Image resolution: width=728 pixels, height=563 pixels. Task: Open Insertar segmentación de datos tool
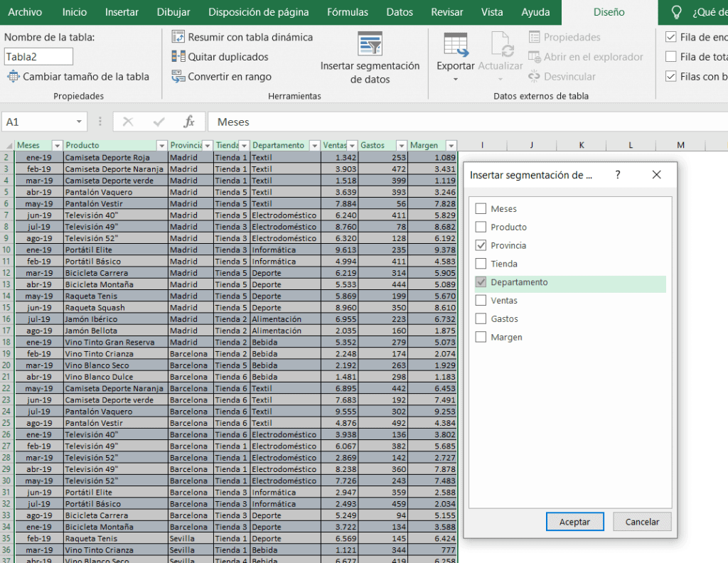370,58
